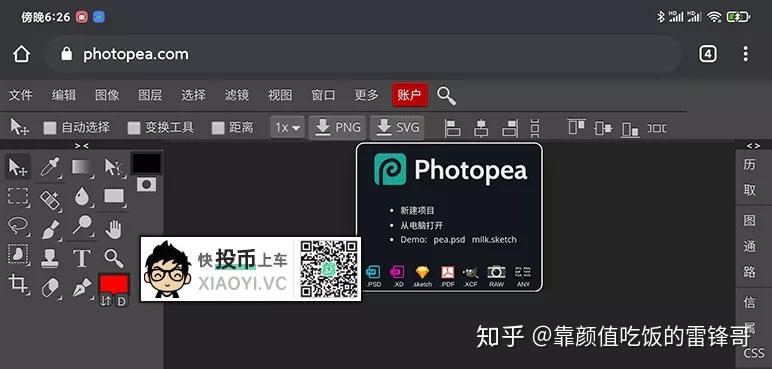The height and width of the screenshot is (369, 772).
Task: Select the Rectangle shape tool
Action: 114,197
